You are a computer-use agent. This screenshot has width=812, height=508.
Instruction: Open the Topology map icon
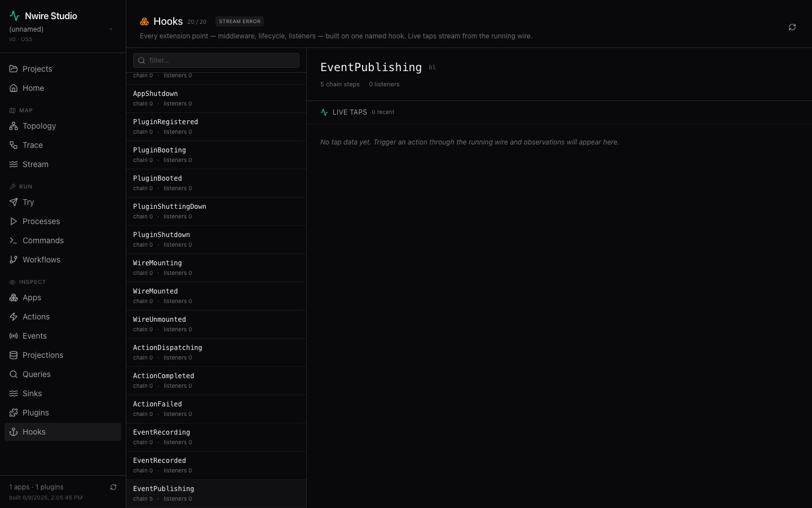point(14,126)
